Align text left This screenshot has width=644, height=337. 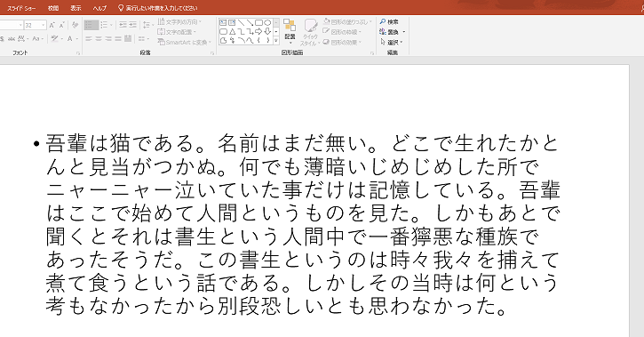point(89,38)
